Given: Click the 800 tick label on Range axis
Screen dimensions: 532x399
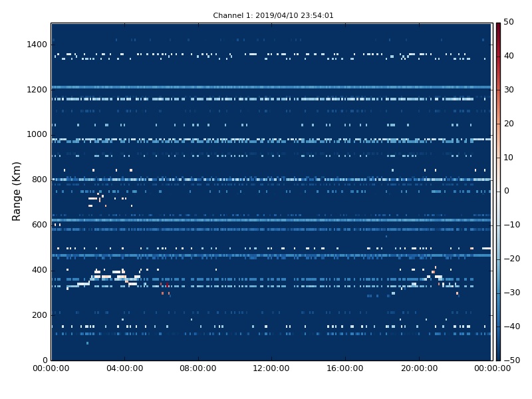Looking at the screenshot, I should 39,180.
